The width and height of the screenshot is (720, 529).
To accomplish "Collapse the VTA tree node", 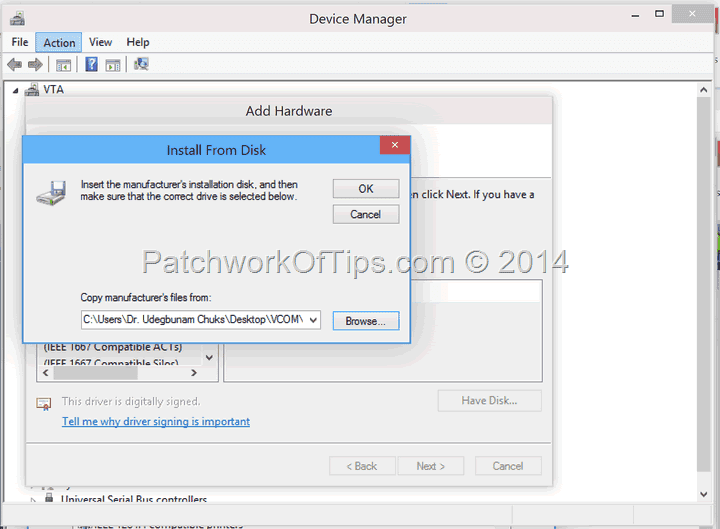I will click(15, 90).
